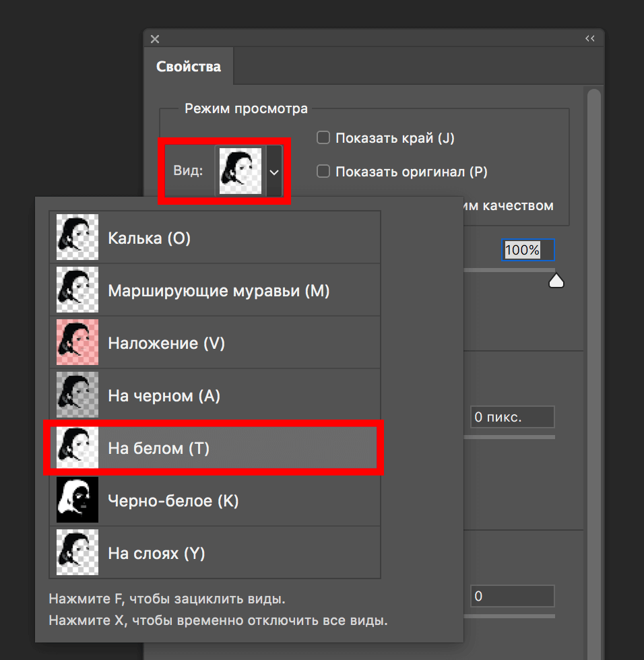The image size is (644, 660).
Task: Click the 100% slider handle
Action: (556, 280)
